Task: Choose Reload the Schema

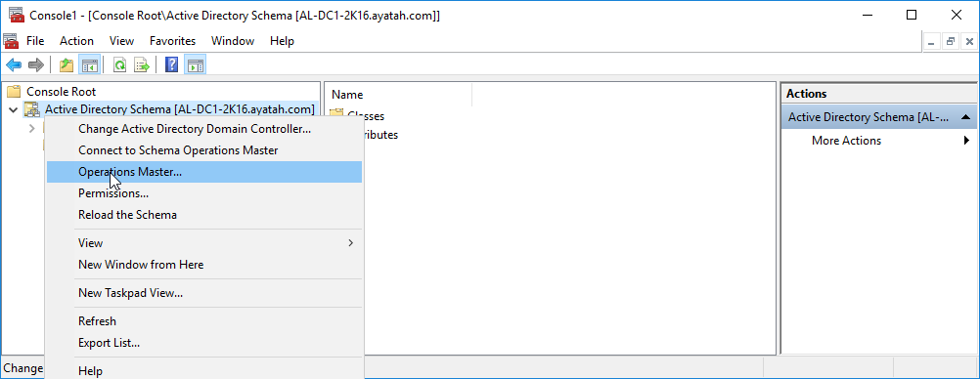Action: [x=204, y=215]
